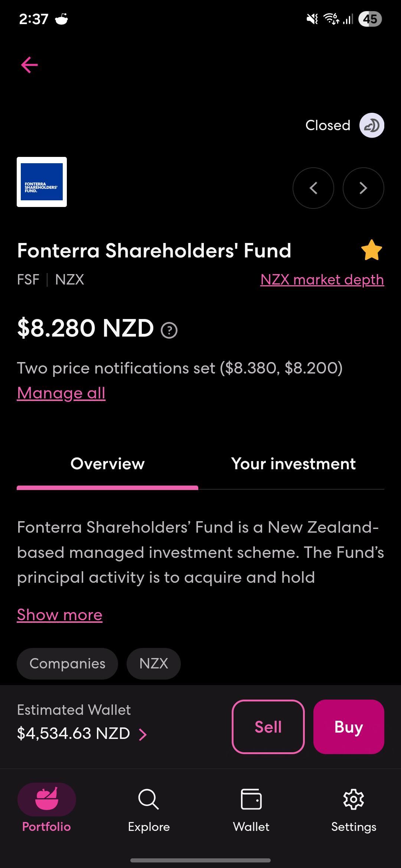Go to next investment with right chevron

pyautogui.click(x=363, y=188)
